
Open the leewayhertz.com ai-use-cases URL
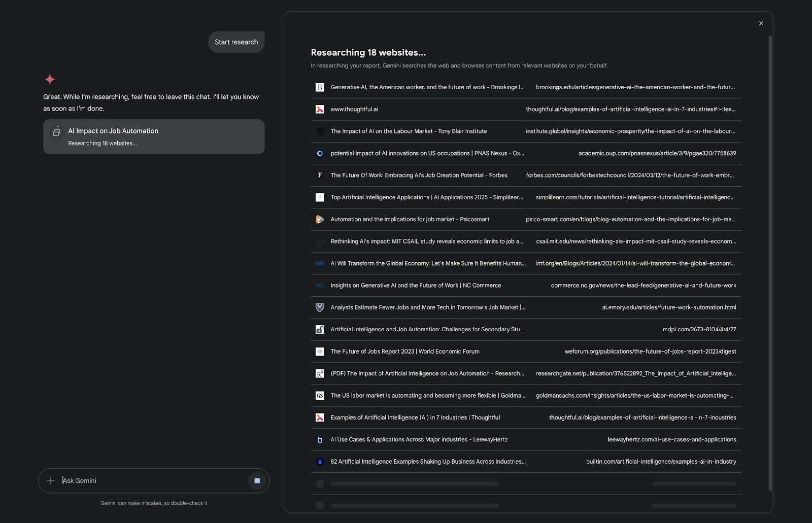(672, 440)
